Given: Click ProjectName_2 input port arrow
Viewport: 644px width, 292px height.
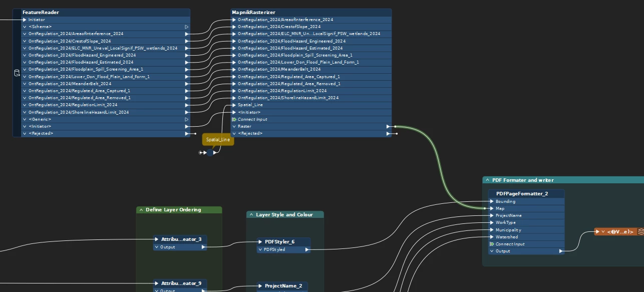Looking at the screenshot, I should click(x=260, y=286).
